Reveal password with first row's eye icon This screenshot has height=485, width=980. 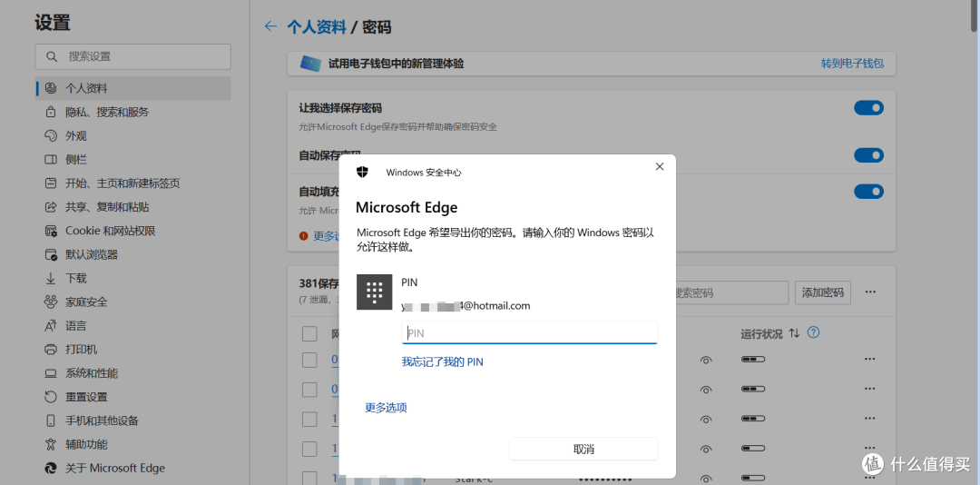706,360
